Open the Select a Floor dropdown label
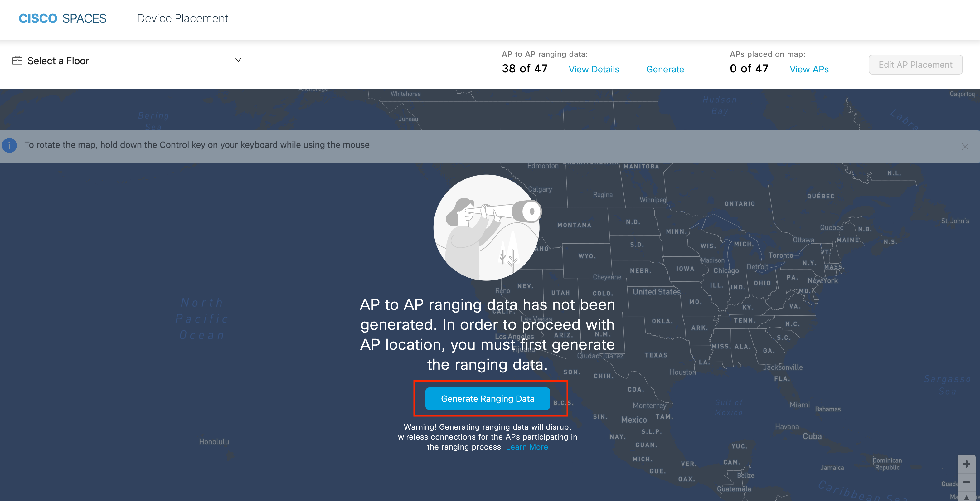Screen dimensions: 980x501 [x=58, y=61]
